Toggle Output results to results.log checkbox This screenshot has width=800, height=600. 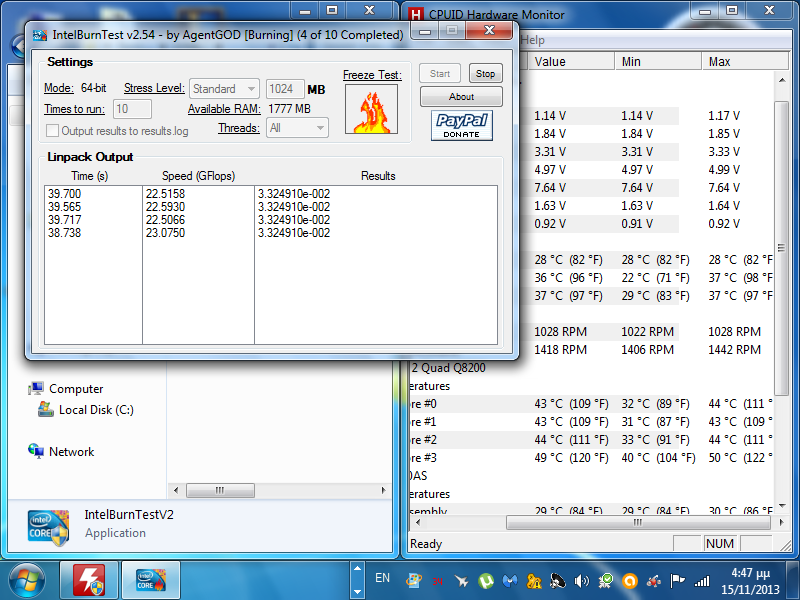(x=52, y=131)
